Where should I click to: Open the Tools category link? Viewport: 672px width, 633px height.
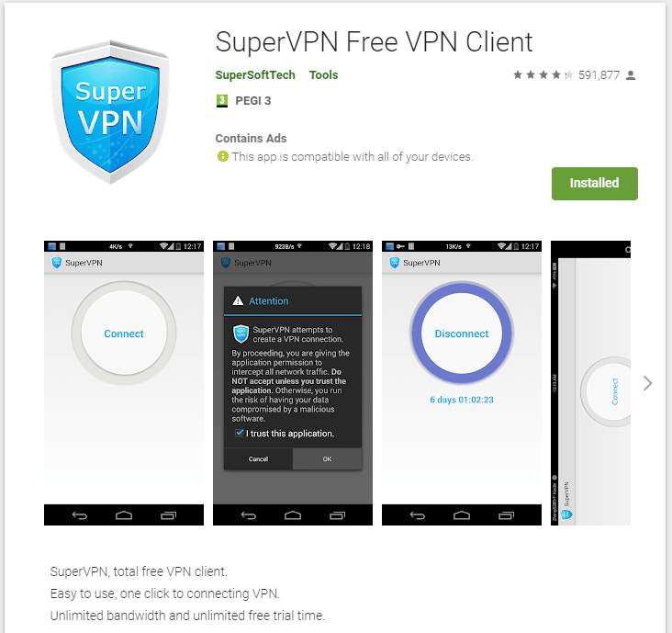click(x=323, y=75)
